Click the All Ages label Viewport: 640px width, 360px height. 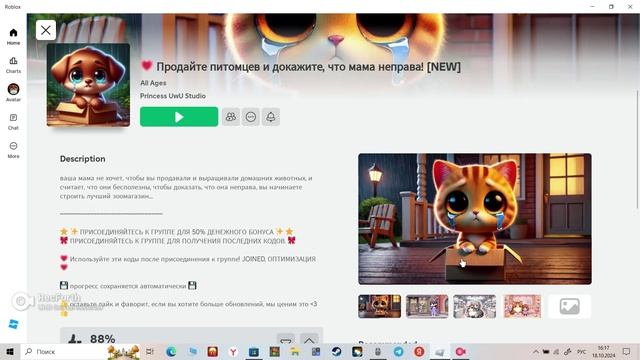(x=153, y=83)
